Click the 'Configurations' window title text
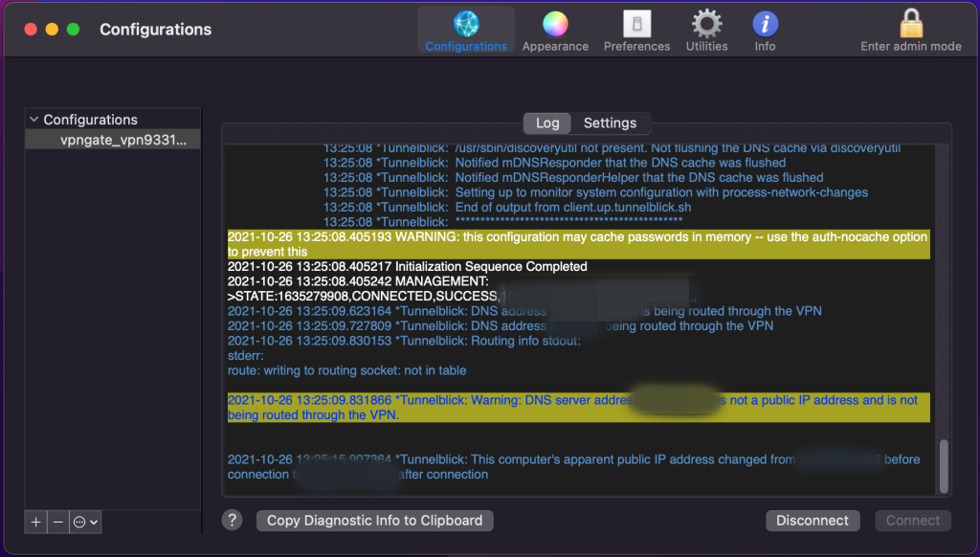This screenshot has width=980, height=557. coord(156,30)
